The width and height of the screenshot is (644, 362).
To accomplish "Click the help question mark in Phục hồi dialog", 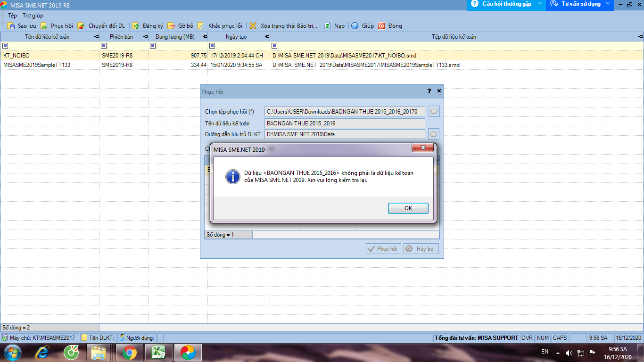I will point(429,91).
